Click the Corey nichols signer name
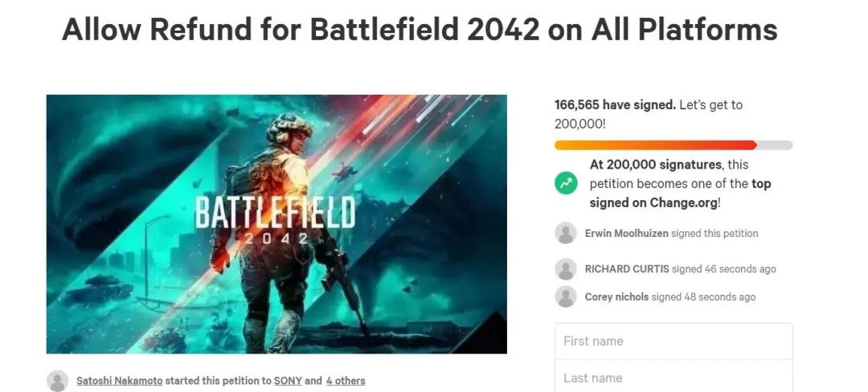The height and width of the screenshot is (392, 868). tap(616, 296)
